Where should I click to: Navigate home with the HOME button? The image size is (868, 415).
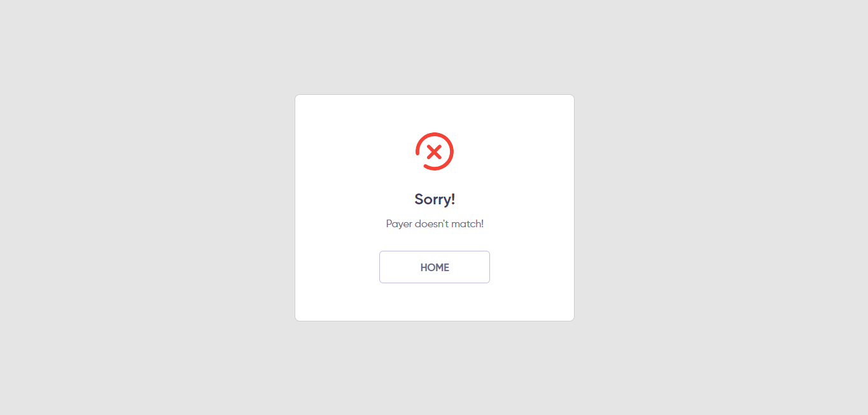pyautogui.click(x=435, y=267)
